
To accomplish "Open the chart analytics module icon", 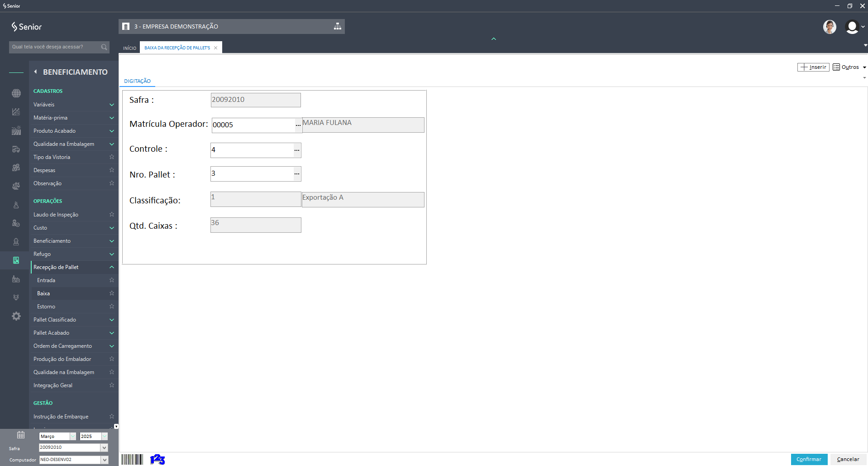I will click(x=16, y=112).
